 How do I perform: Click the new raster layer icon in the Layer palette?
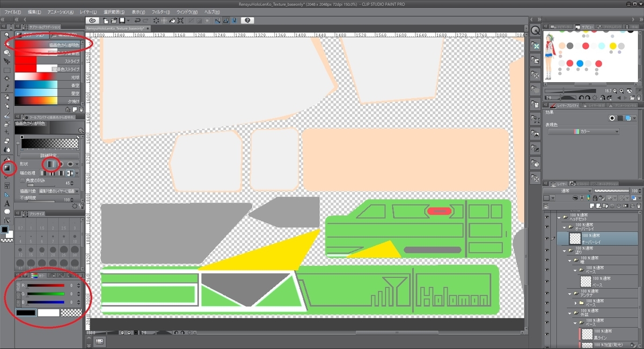(x=592, y=206)
